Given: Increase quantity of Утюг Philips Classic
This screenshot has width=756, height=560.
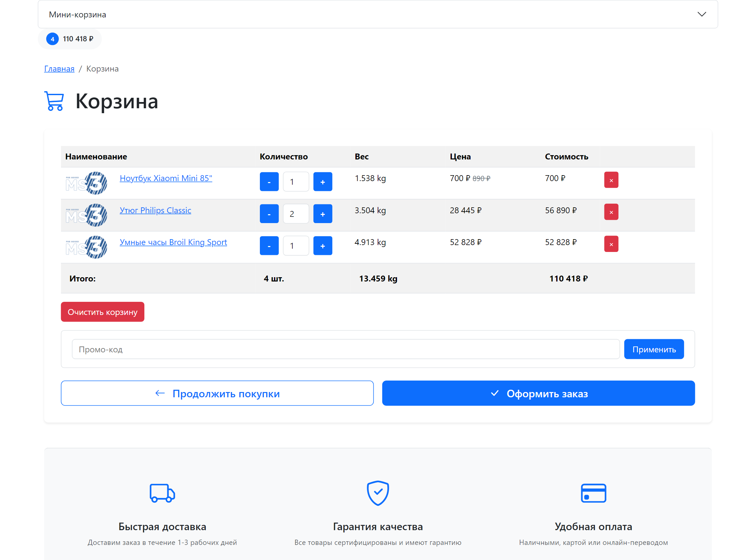Looking at the screenshot, I should click(323, 214).
